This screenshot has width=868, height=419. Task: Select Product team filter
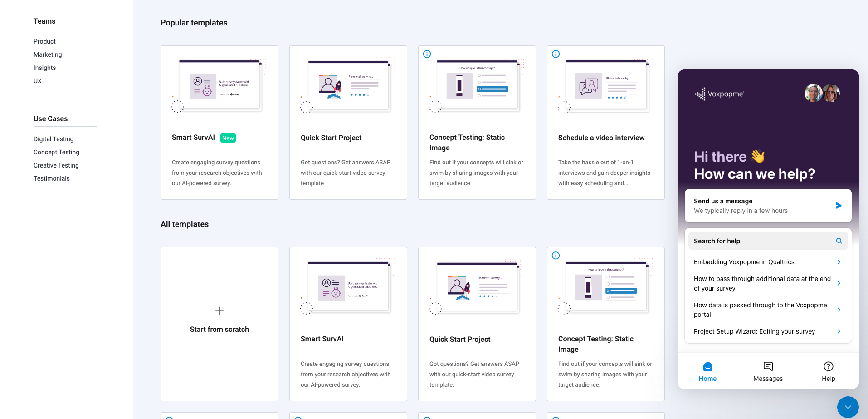pos(44,41)
